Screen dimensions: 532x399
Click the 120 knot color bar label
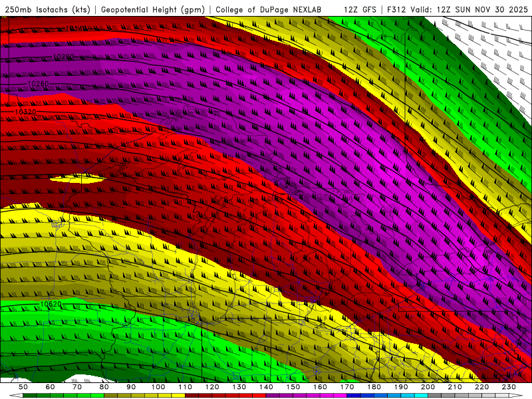[x=212, y=387]
